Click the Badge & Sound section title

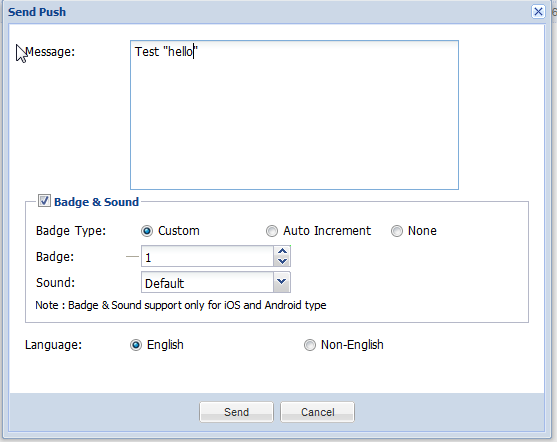[96, 202]
